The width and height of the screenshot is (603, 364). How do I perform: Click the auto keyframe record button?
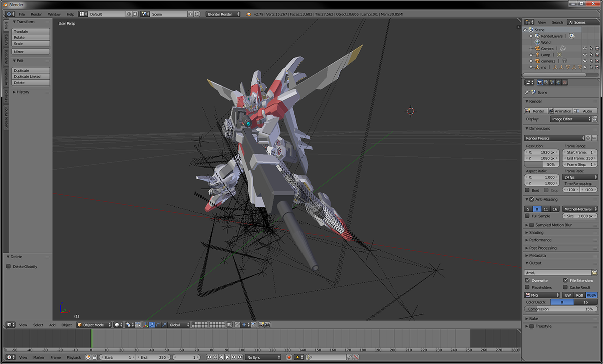289,357
